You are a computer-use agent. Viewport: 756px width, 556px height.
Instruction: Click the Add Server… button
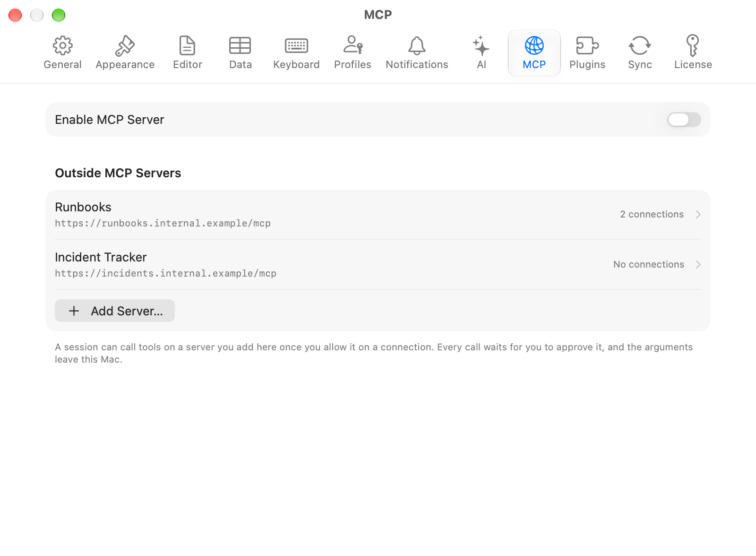pos(115,311)
